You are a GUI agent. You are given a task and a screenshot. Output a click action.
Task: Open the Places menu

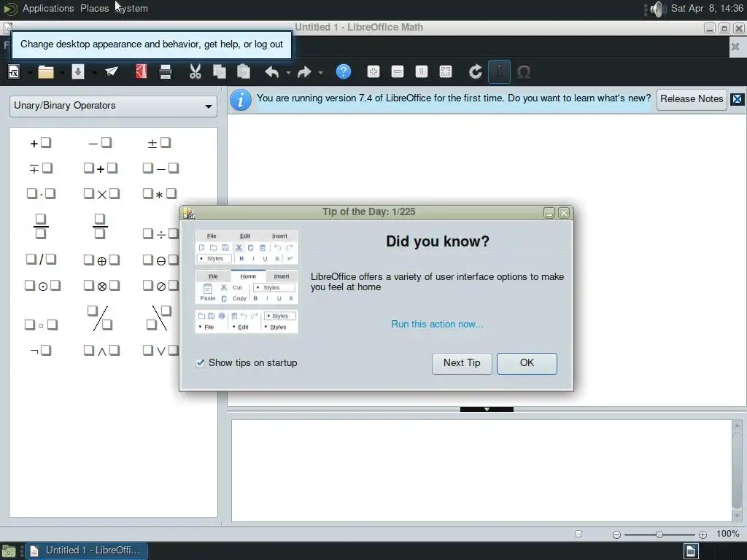click(94, 9)
